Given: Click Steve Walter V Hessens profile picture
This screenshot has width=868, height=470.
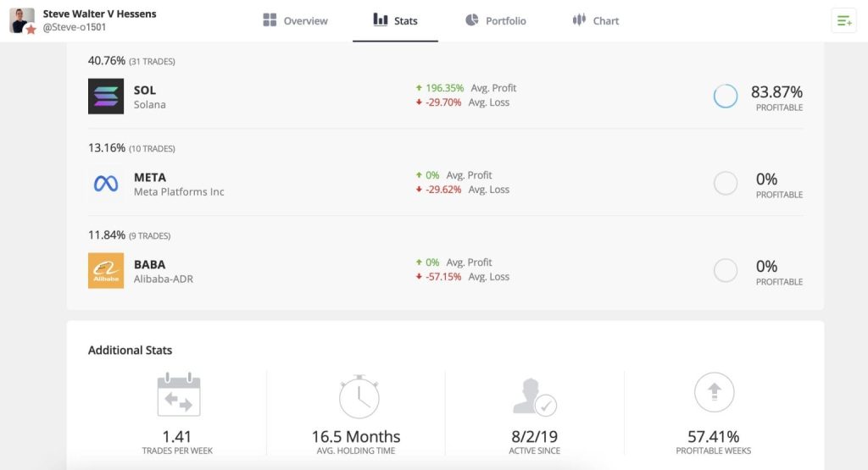Looking at the screenshot, I should pos(22,21).
